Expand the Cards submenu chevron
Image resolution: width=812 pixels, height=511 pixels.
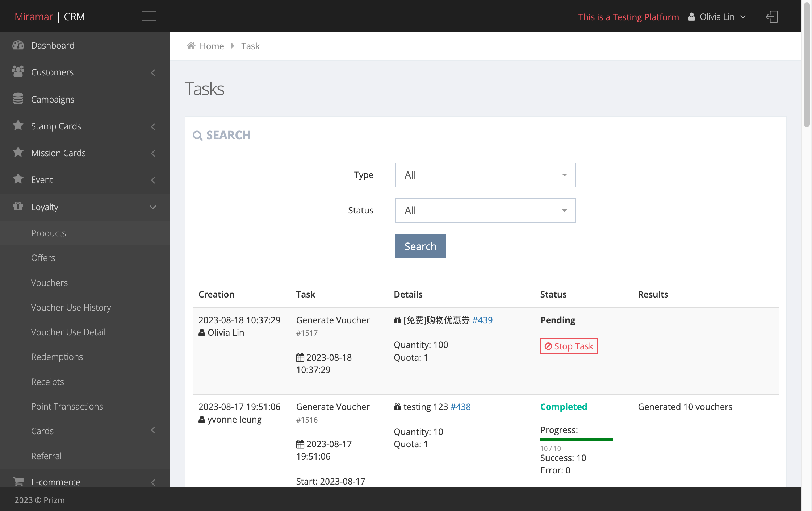click(153, 430)
